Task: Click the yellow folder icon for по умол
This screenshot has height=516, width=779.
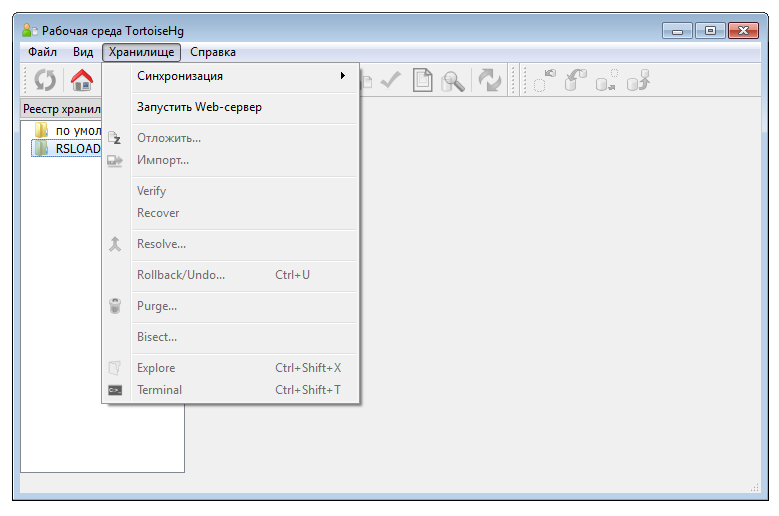Action: [x=41, y=130]
